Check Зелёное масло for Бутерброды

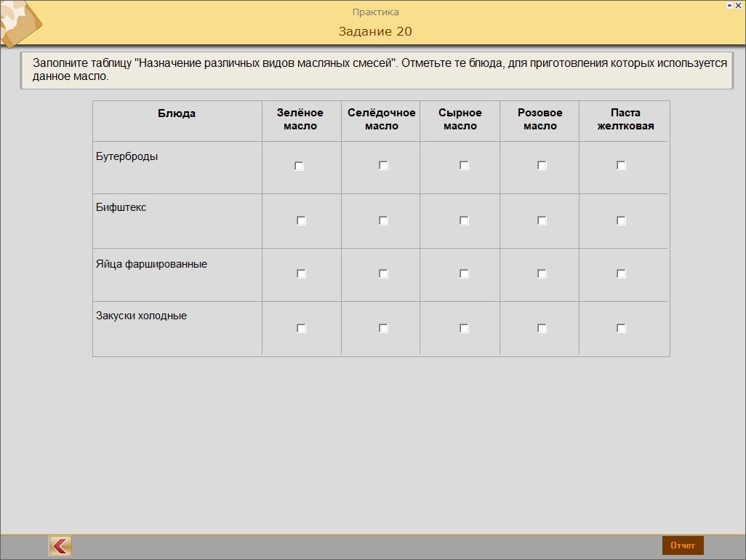tap(299, 166)
